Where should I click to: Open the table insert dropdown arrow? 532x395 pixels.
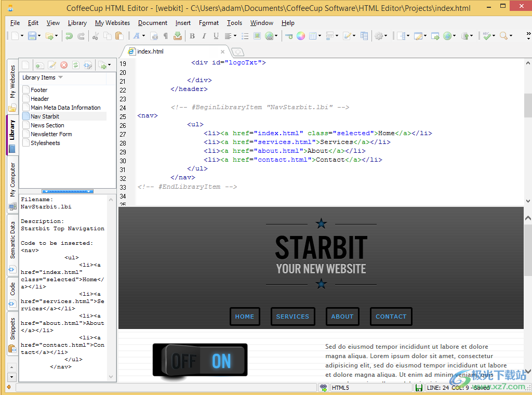(320, 36)
